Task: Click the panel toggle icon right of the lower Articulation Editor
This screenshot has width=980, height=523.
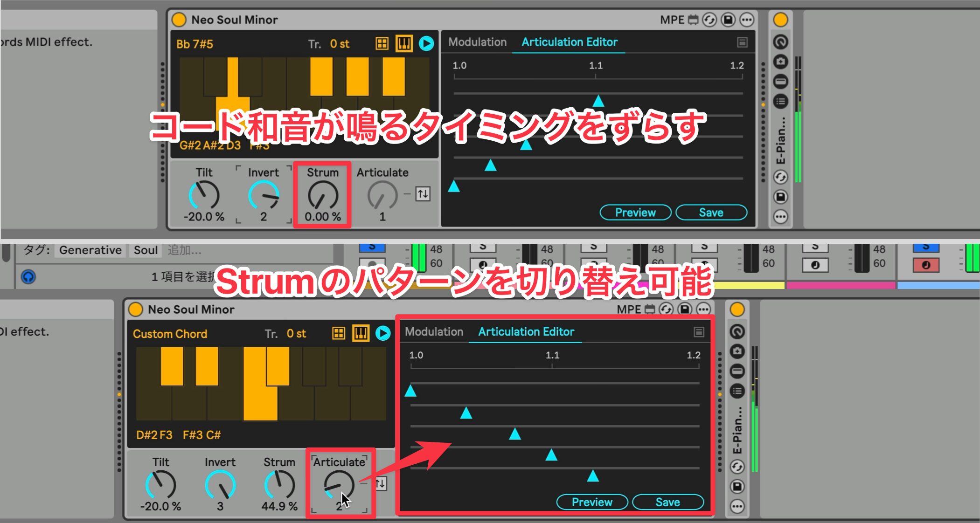Action: (x=699, y=332)
